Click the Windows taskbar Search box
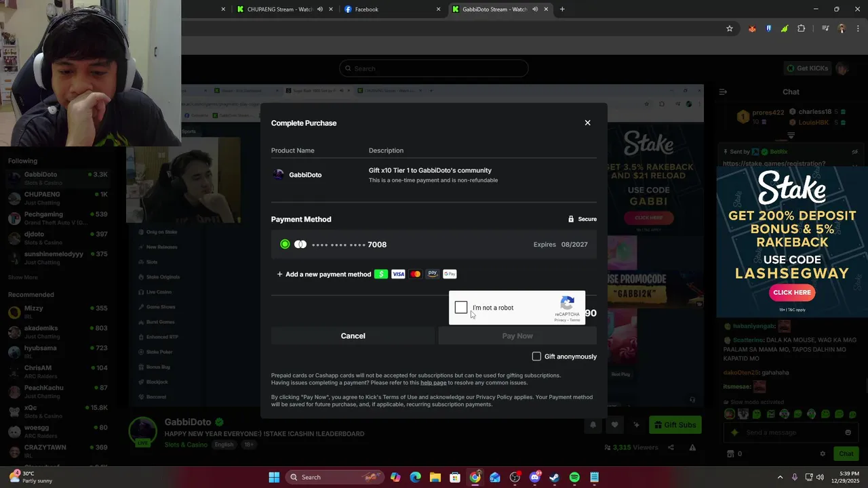The width and height of the screenshot is (868, 488). pos(335,477)
